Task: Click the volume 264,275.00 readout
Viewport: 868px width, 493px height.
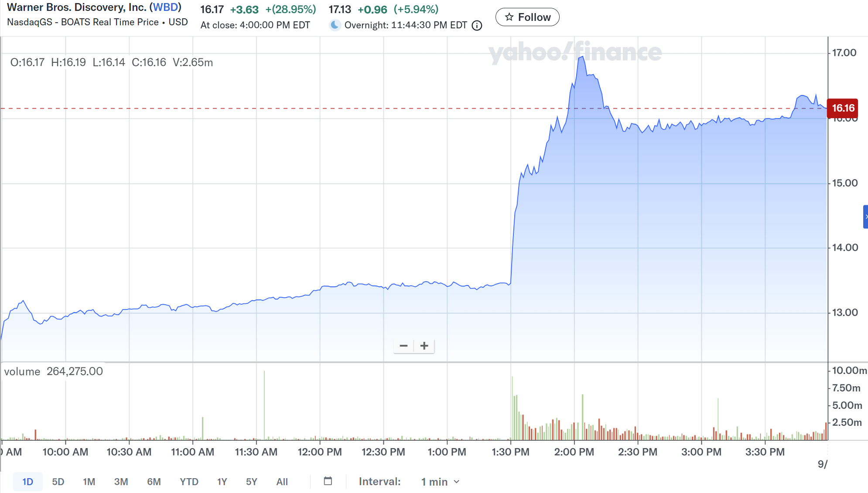Action: tap(54, 371)
